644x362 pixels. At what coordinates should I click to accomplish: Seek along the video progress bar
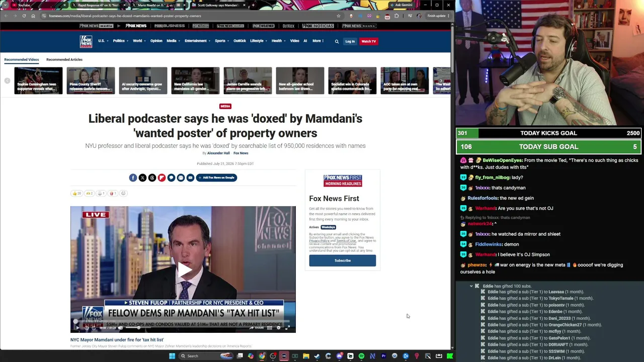coord(183,322)
